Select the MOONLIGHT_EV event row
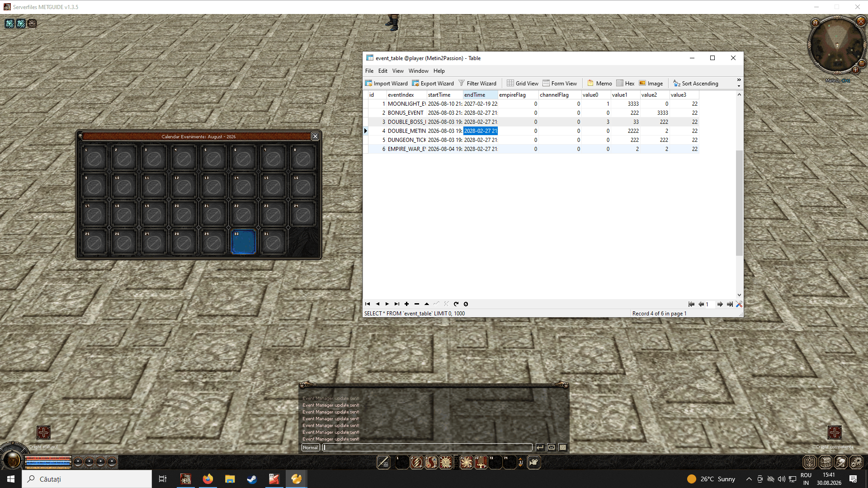Screen dimensions: 868x488 click(x=533, y=104)
